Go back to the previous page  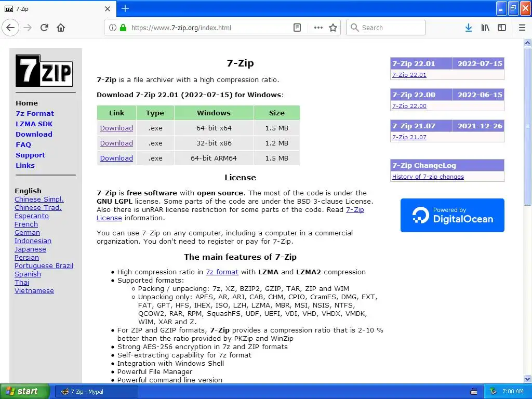tap(10, 28)
